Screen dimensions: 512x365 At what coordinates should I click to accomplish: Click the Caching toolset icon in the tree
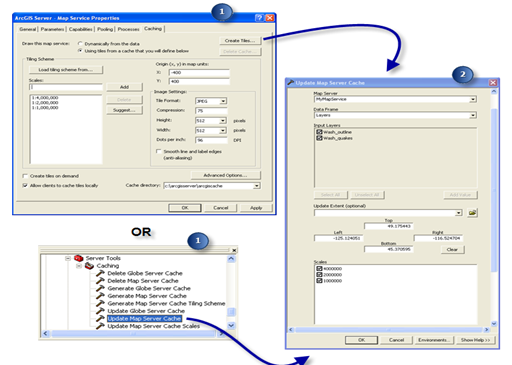point(89,266)
